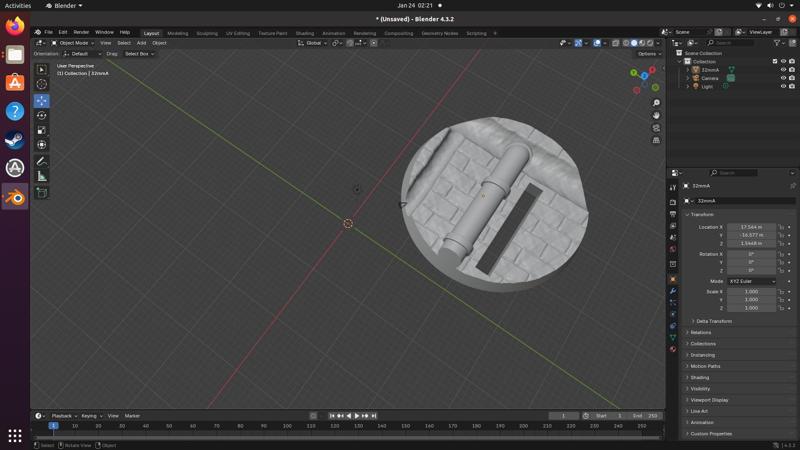The width and height of the screenshot is (800, 450).
Task: Toggle the camera view icon in viewport
Action: click(x=656, y=128)
